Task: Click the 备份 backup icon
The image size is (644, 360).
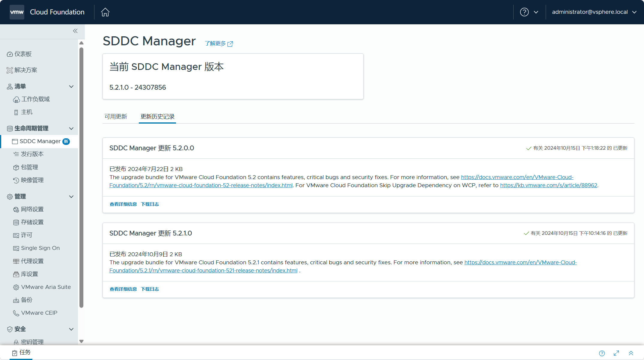Action: (16, 300)
